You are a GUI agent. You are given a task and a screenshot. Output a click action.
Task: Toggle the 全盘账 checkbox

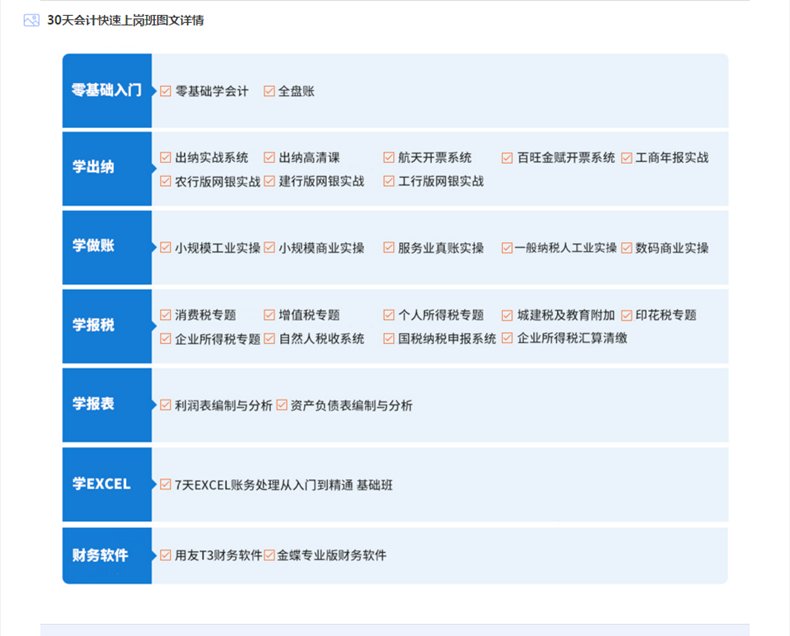[x=270, y=91]
